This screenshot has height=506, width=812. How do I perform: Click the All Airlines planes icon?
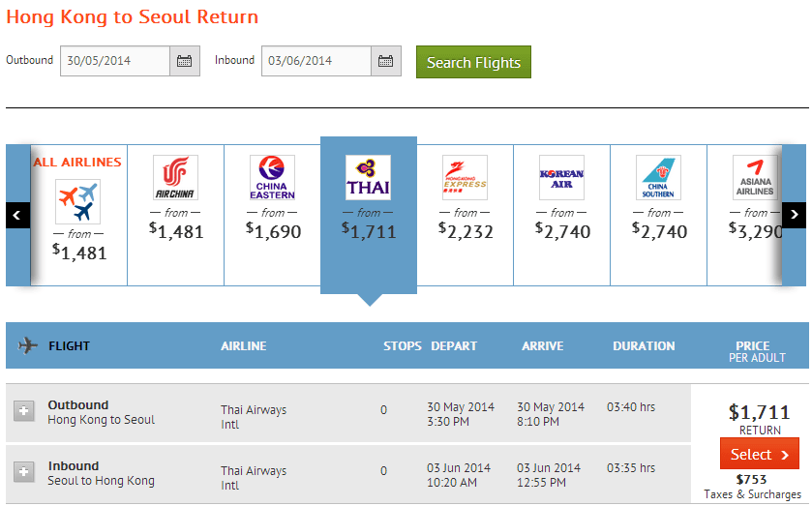(77, 200)
